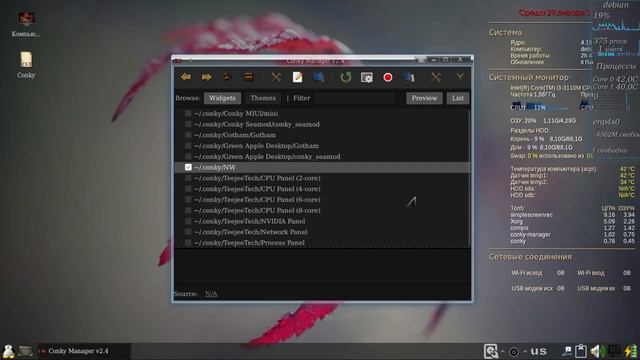Click the show desktop taskbar icon
The image size is (640, 360).
pos(25,351)
